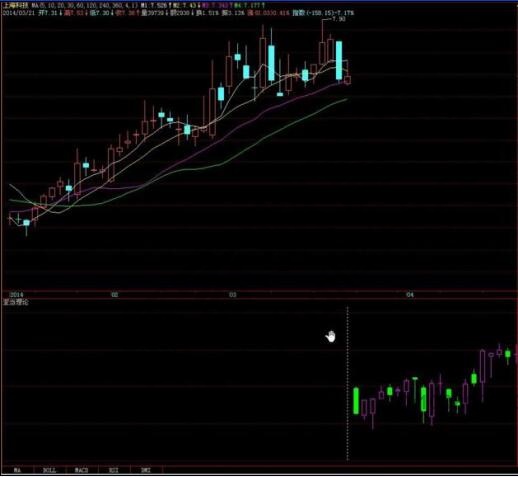This screenshot has height=477, width=518.
Task: Click the first large green candle in the sub-chart
Action: point(356,401)
